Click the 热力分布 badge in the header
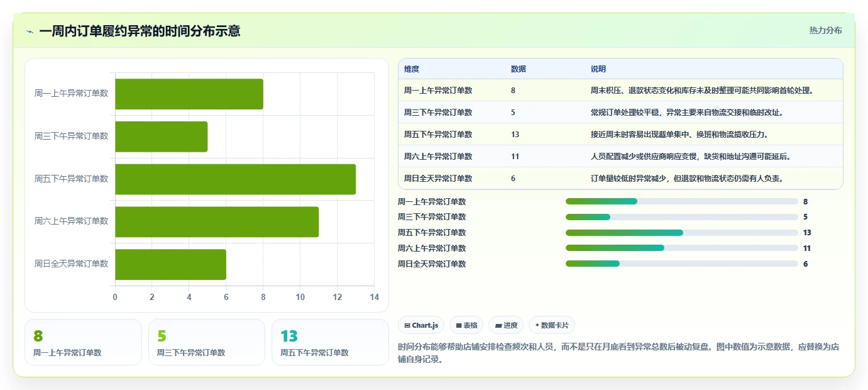The height and width of the screenshot is (390, 868). coord(825,30)
